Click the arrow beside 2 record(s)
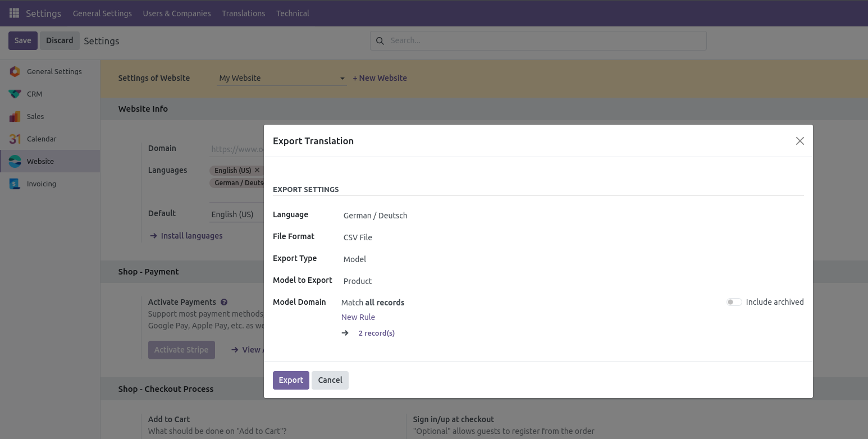 (345, 333)
